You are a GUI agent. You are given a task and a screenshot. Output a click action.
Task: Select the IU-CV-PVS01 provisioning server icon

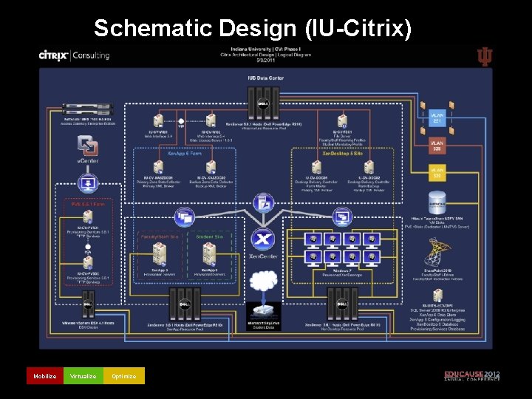pyautogui.click(x=88, y=217)
